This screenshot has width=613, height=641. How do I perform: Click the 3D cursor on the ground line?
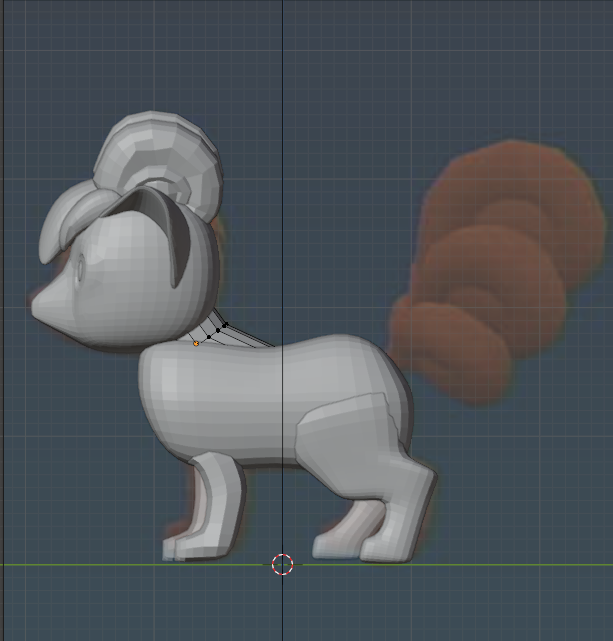282,565
